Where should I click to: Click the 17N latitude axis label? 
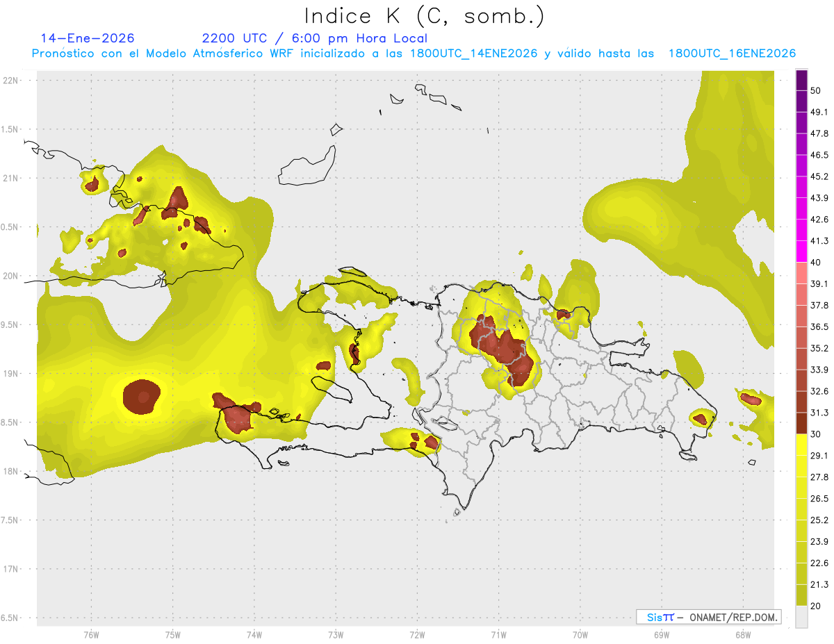tap(11, 569)
